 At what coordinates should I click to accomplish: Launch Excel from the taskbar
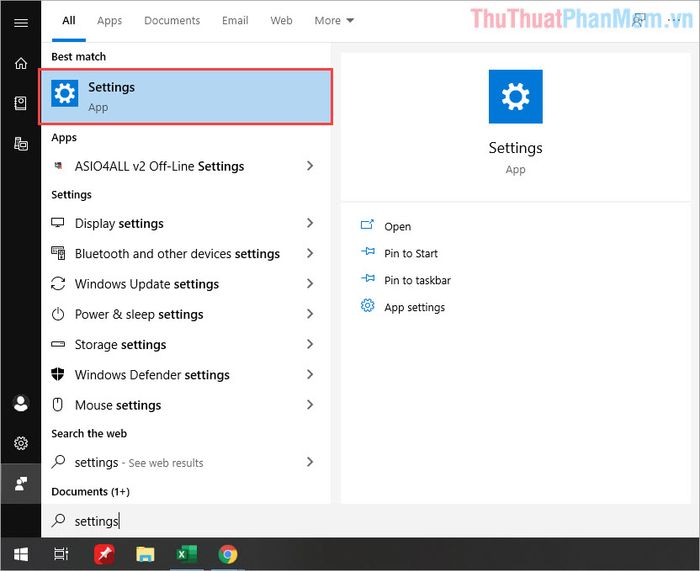[187, 554]
